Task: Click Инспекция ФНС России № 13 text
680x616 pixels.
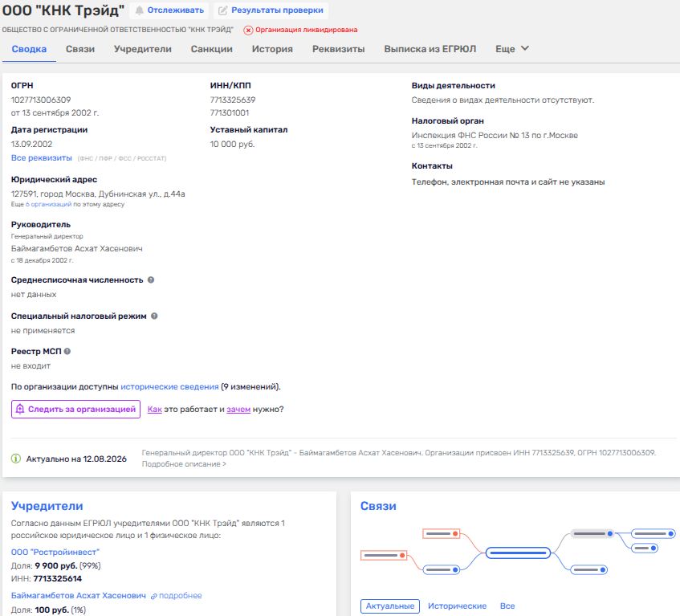Action: 495,136
